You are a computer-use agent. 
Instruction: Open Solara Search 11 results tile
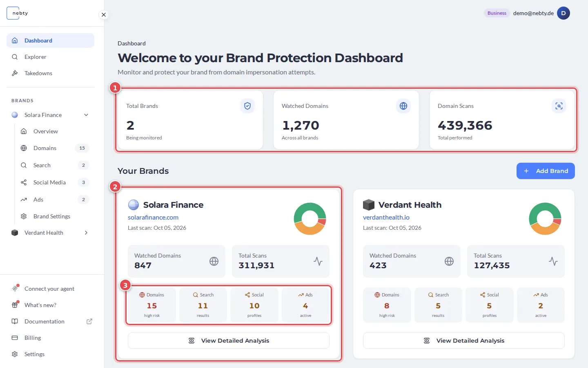point(203,305)
